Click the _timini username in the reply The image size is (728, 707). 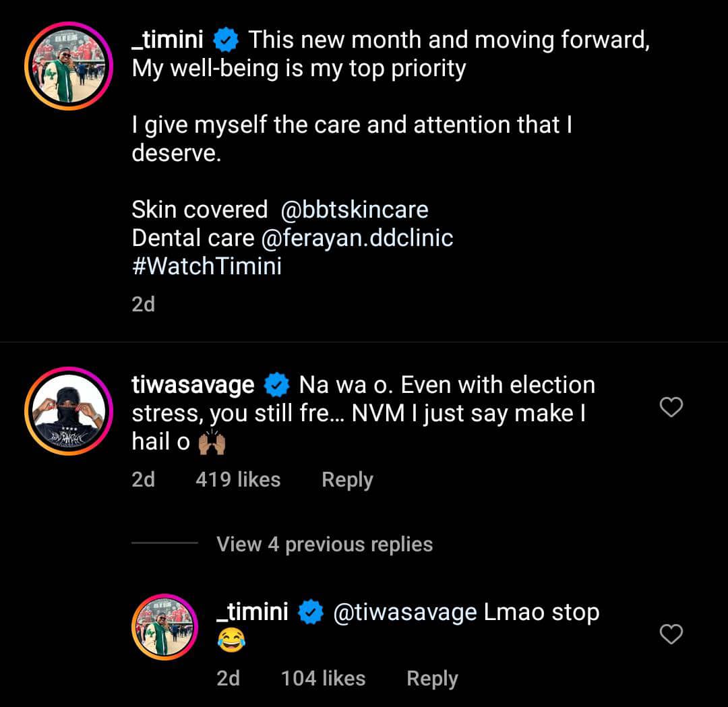[x=252, y=613]
